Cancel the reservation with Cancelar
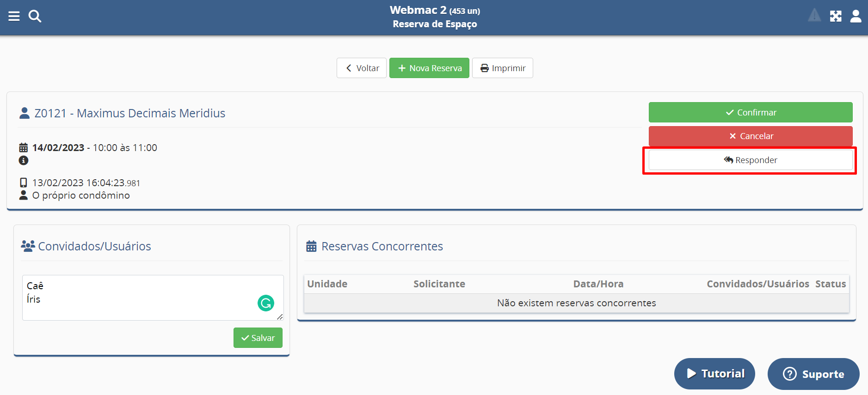Screen dimensions: 868x395 pyautogui.click(x=750, y=136)
